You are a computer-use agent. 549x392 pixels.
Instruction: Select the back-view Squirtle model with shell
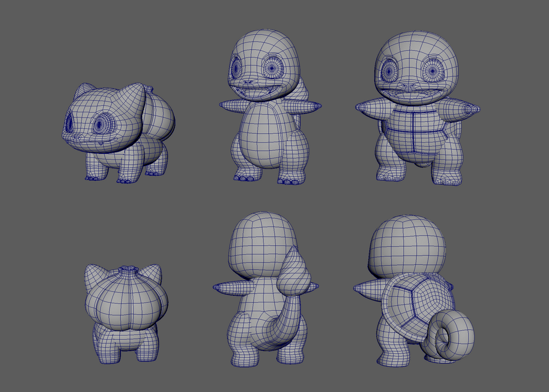[414, 291]
